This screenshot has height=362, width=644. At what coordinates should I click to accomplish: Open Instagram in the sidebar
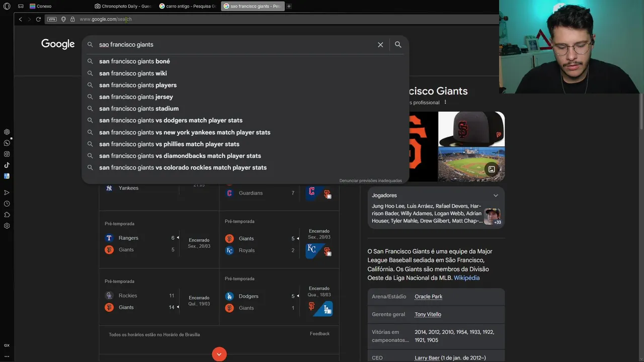7,154
